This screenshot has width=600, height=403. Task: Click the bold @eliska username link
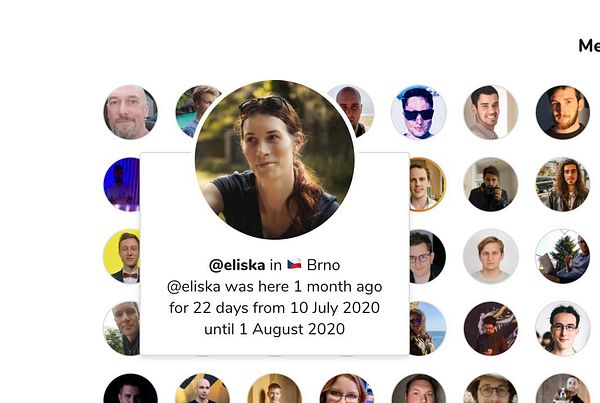click(237, 265)
